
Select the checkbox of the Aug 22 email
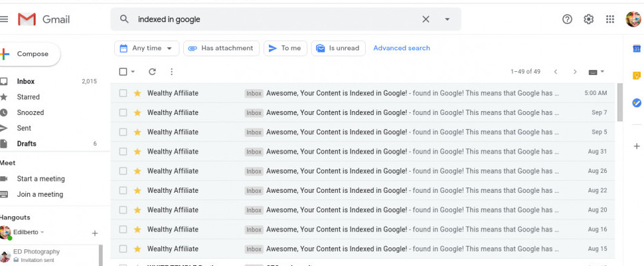point(123,190)
